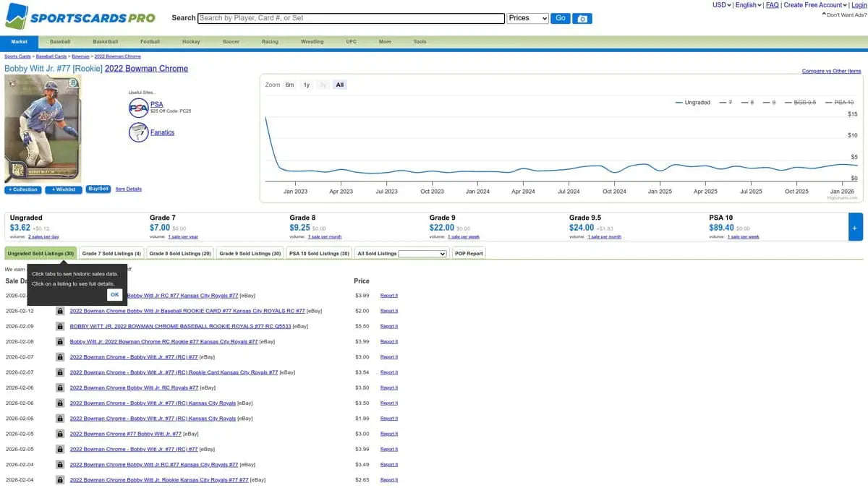Click Grade 9 price $22.00
Screen dimensions: 868x488
pyautogui.click(x=441, y=228)
